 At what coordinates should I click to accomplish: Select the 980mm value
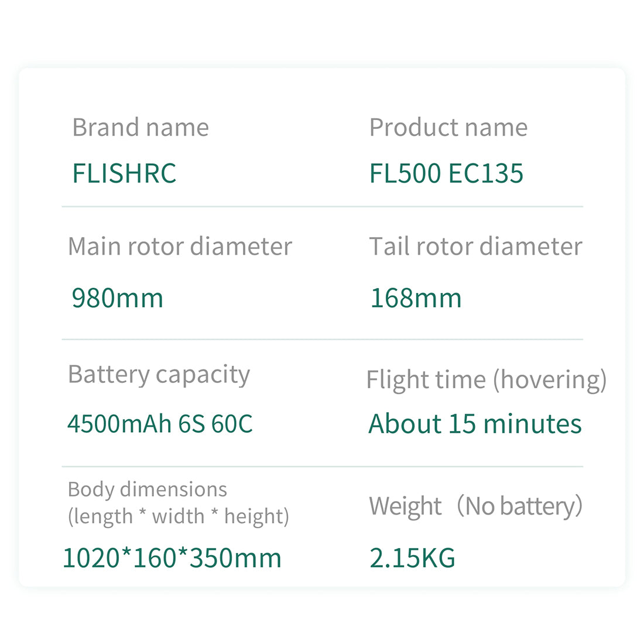click(x=117, y=298)
